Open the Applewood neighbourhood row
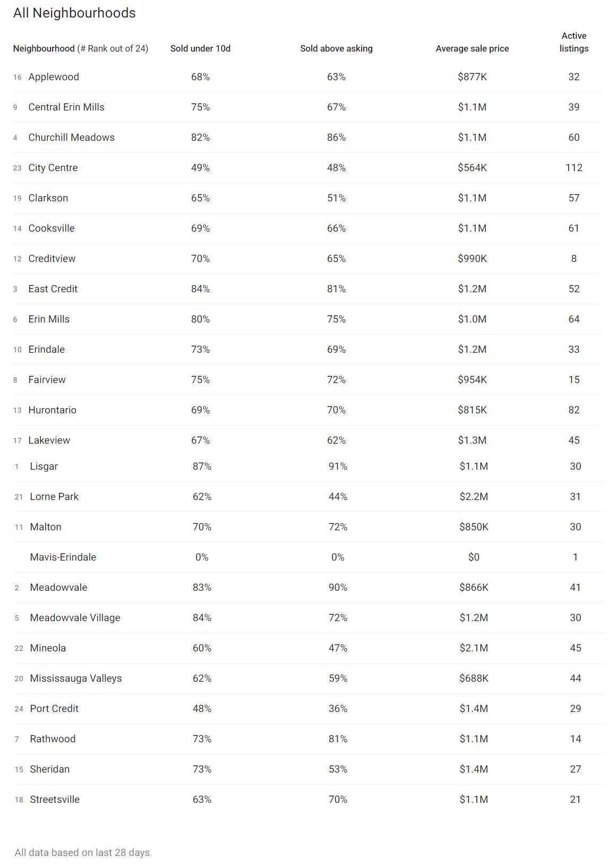 click(54, 77)
